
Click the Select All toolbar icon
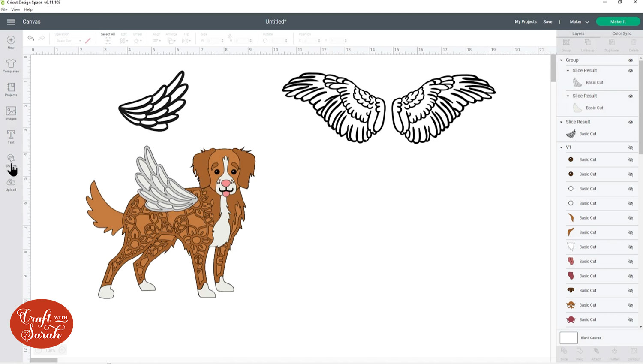point(108,40)
